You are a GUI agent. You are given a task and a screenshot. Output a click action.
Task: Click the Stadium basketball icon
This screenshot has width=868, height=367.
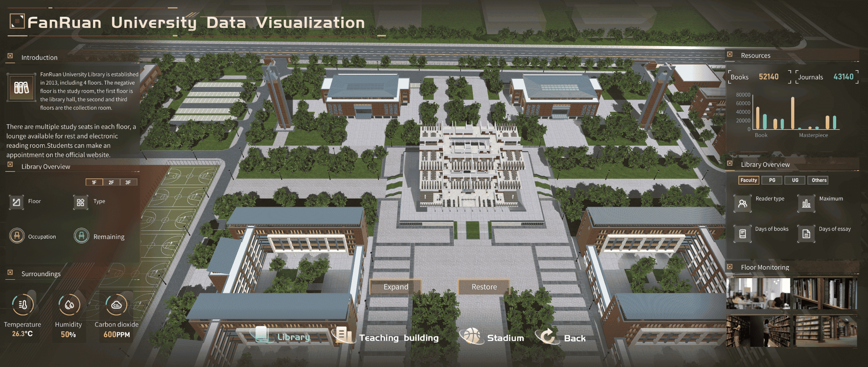471,336
